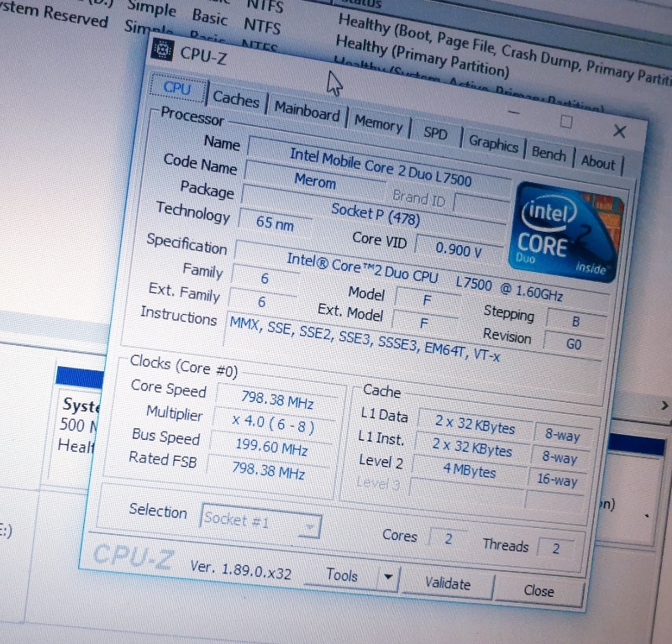Open the Mainboard tab
The image size is (672, 644).
click(x=307, y=112)
